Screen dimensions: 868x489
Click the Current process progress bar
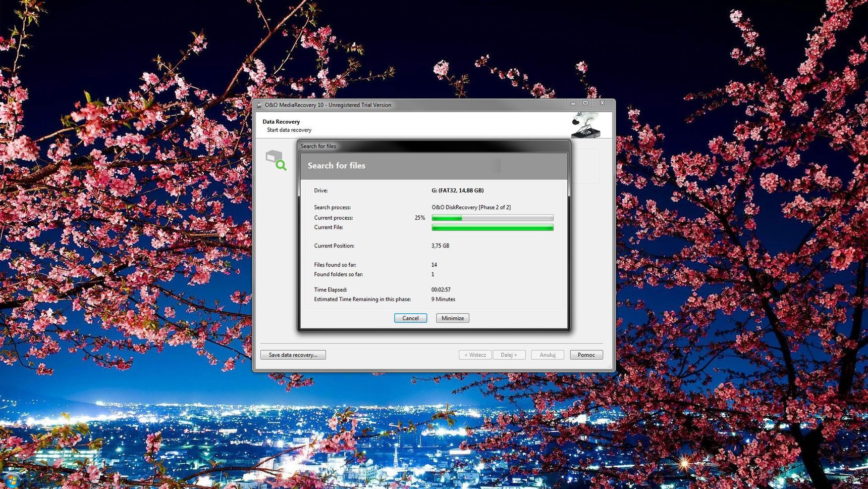[x=493, y=218]
